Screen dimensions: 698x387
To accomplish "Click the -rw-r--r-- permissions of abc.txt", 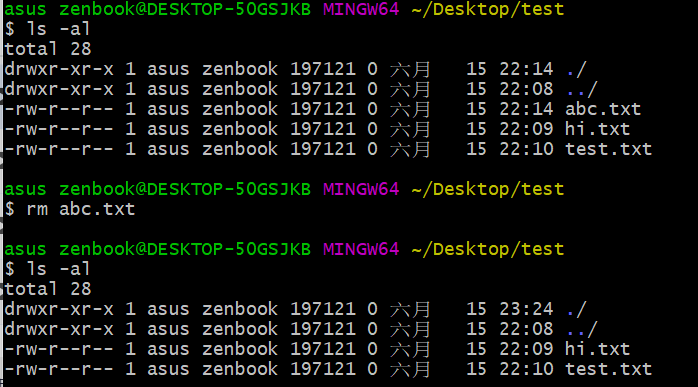I will [59, 109].
